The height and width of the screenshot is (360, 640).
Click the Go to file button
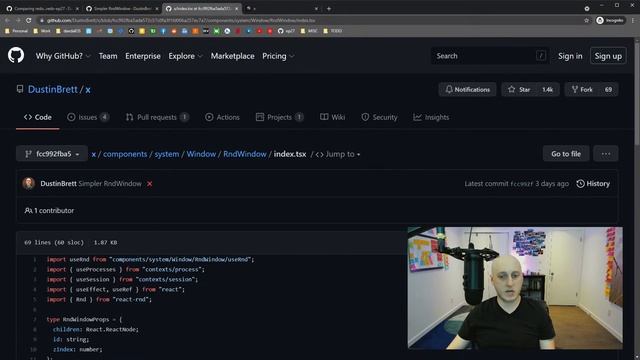pos(566,154)
